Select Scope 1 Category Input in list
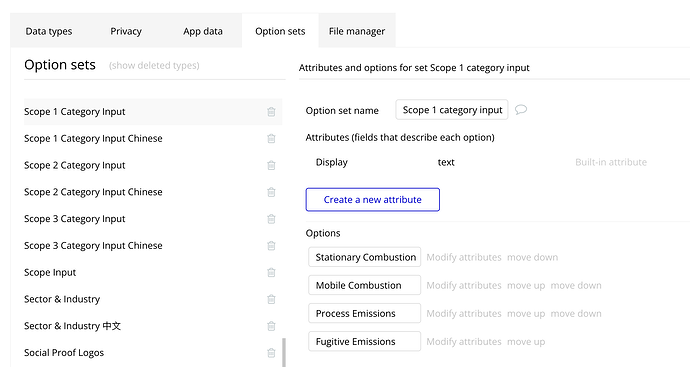This screenshot has height=367, width=690. (153, 112)
